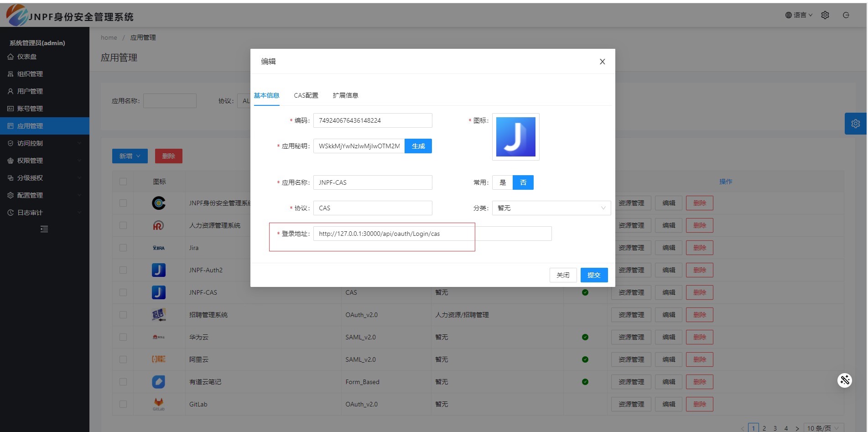Collapse the sidebar using the fold icon

tap(44, 229)
